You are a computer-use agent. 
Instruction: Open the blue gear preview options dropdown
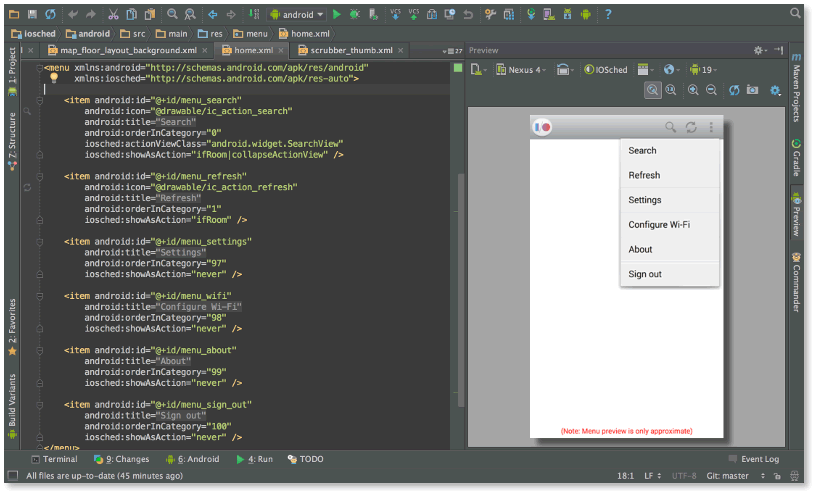[775, 91]
